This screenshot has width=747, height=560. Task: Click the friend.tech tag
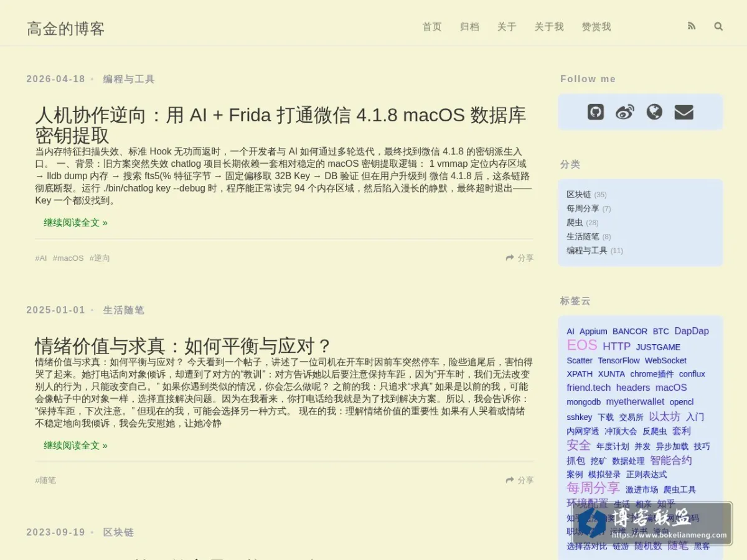click(589, 388)
